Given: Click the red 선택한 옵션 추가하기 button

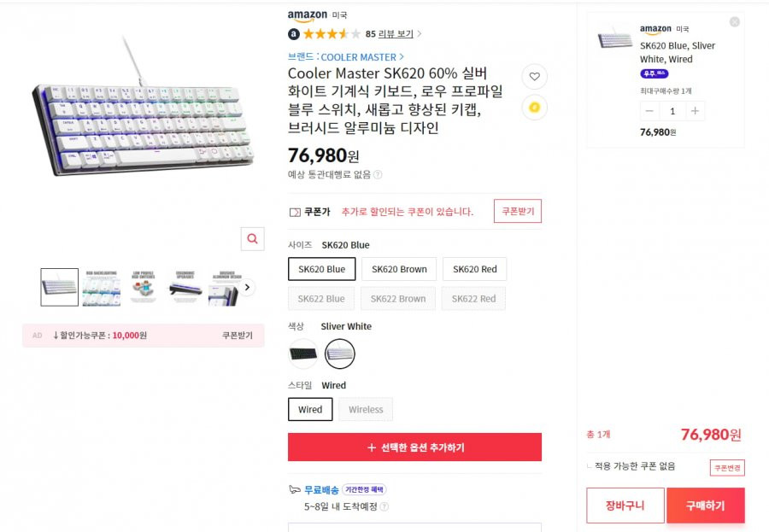Looking at the screenshot, I should tap(414, 447).
